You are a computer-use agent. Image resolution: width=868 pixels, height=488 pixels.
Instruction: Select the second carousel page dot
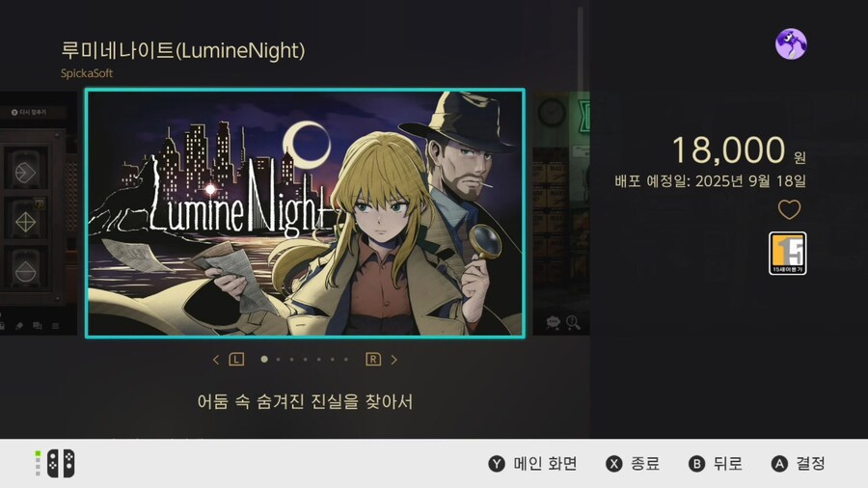point(278,360)
